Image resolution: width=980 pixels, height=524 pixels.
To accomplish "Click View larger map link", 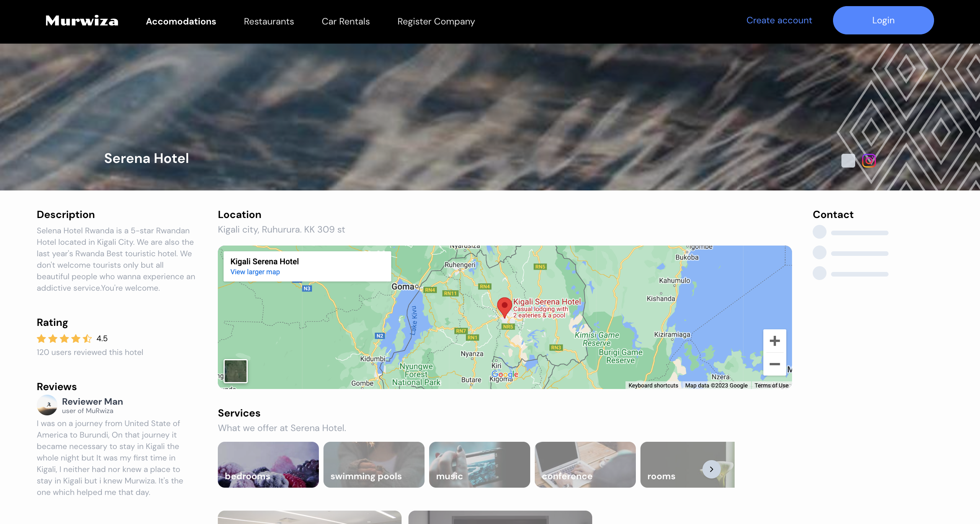I will click(x=255, y=272).
